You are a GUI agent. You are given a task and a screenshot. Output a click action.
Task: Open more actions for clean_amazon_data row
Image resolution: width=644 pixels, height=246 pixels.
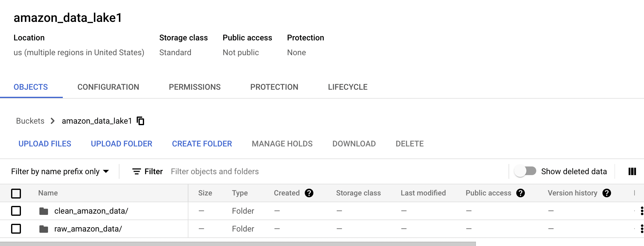tap(642, 211)
